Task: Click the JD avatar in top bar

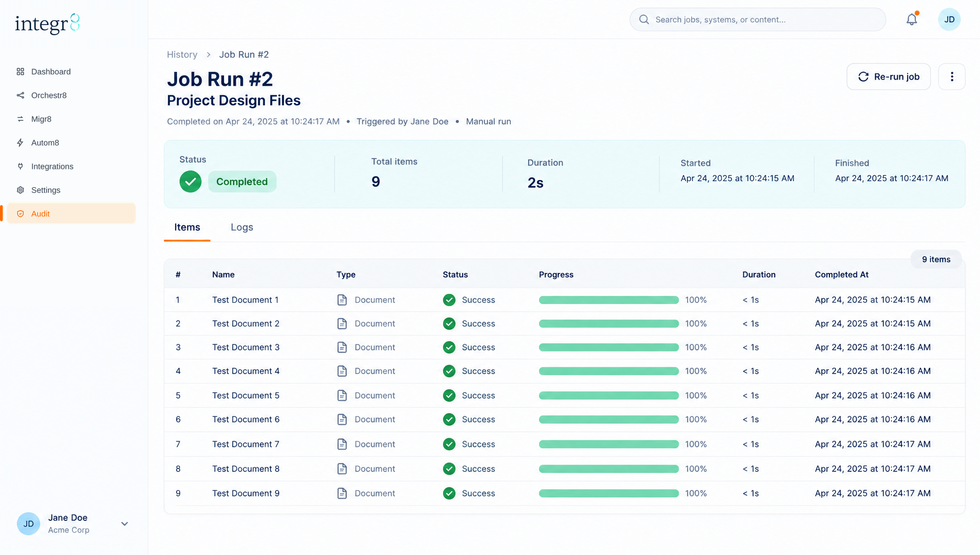Action: click(x=949, y=19)
